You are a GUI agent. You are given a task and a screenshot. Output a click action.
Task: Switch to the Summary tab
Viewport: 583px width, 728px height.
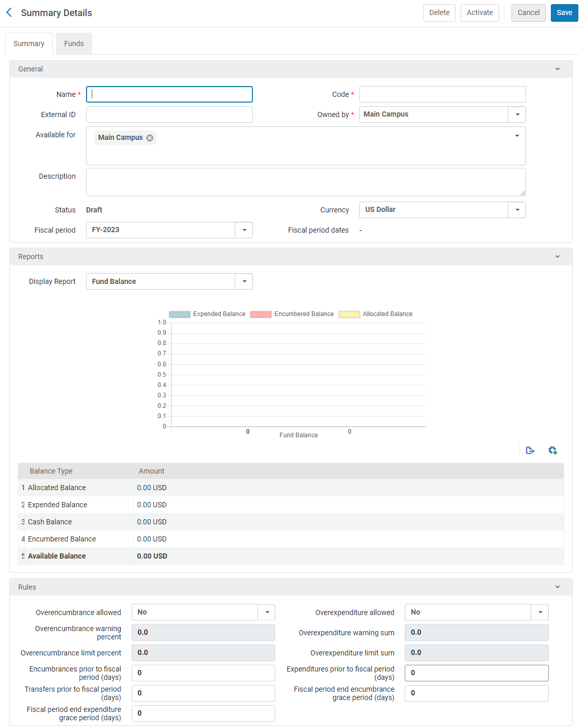click(x=29, y=44)
